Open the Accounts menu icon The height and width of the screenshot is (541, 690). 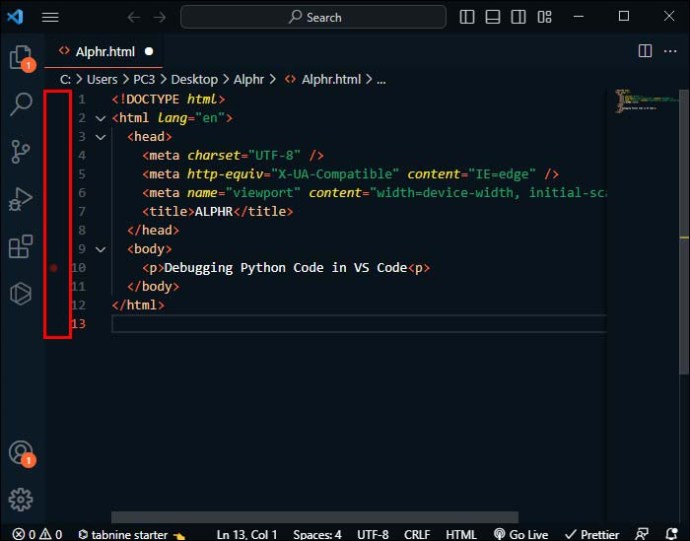(21, 452)
